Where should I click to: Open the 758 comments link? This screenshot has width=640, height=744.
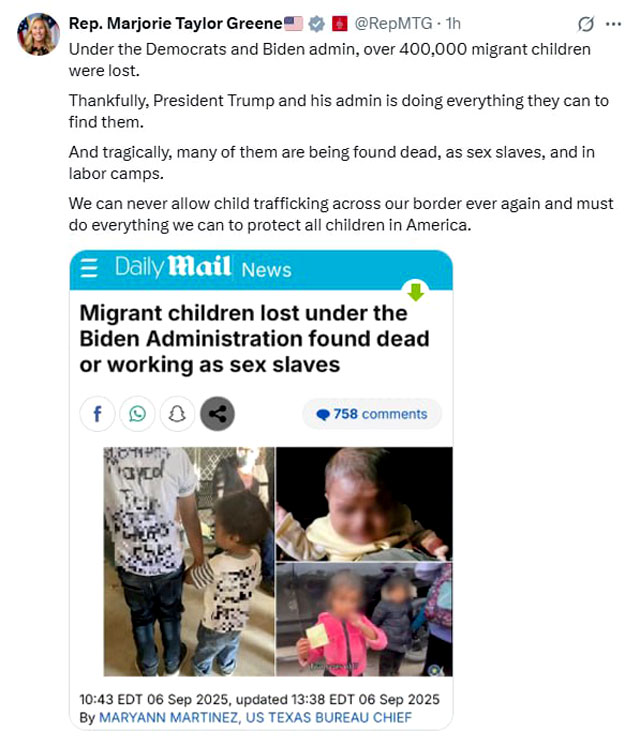(x=372, y=414)
